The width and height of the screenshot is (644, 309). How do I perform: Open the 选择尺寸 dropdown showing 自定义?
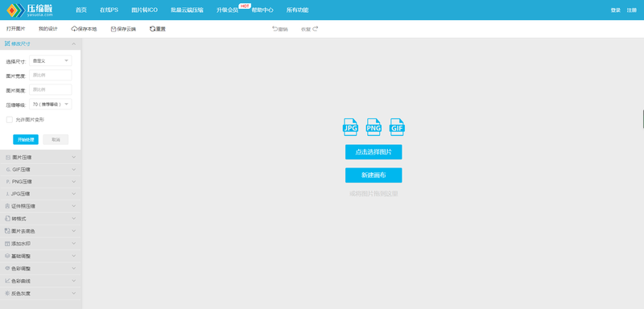(x=51, y=60)
